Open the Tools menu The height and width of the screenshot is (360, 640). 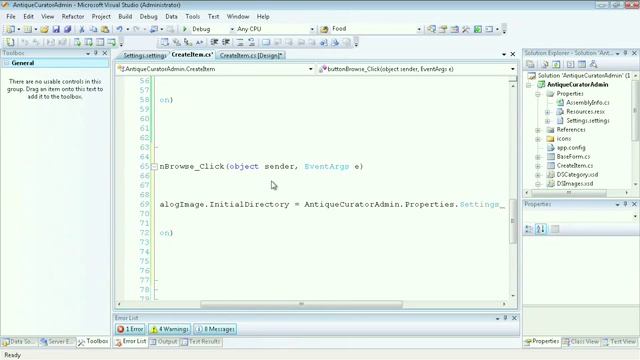(192, 17)
